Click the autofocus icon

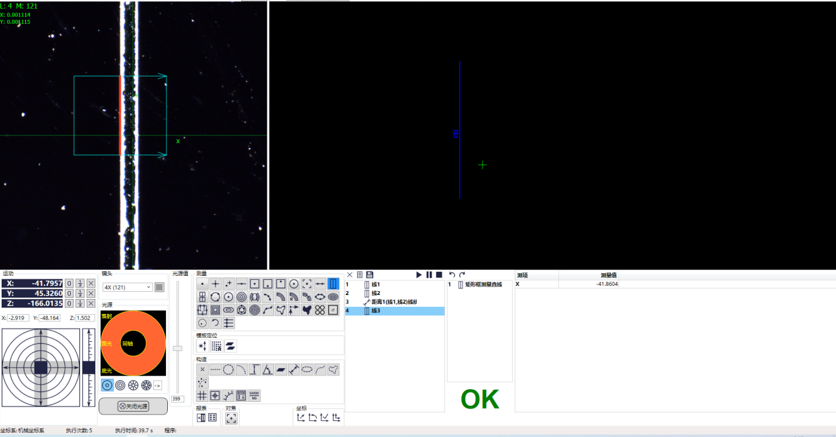coord(231,418)
